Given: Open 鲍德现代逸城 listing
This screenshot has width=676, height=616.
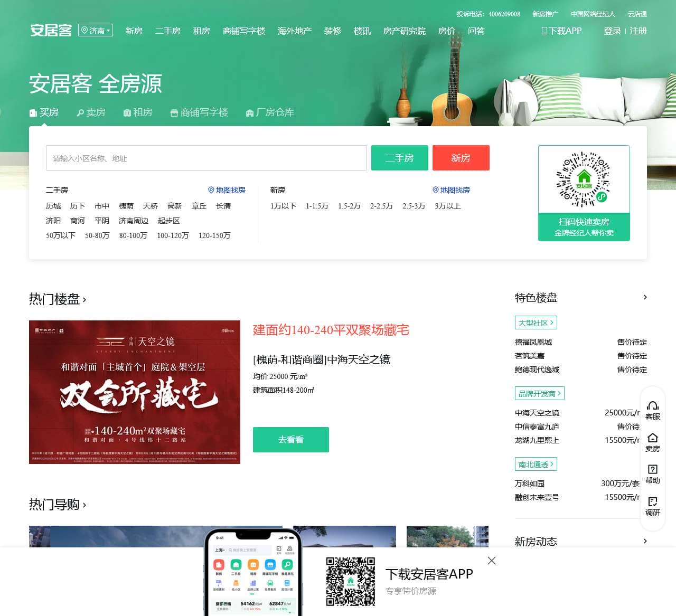Looking at the screenshot, I should [537, 369].
